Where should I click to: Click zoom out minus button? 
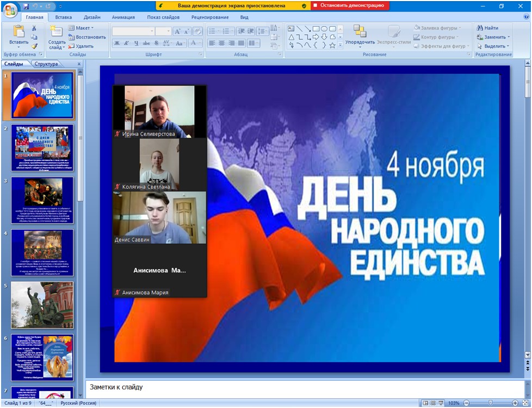tap(467, 403)
